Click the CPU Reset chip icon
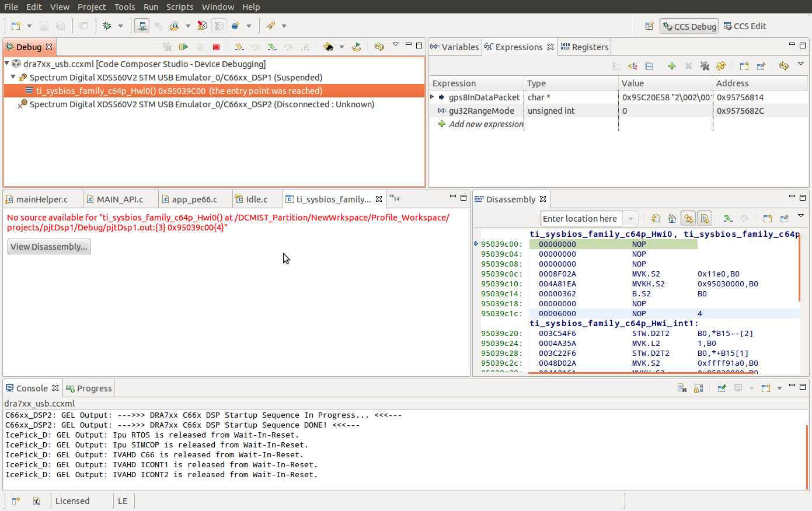The height and width of the screenshot is (511, 812). click(x=329, y=47)
